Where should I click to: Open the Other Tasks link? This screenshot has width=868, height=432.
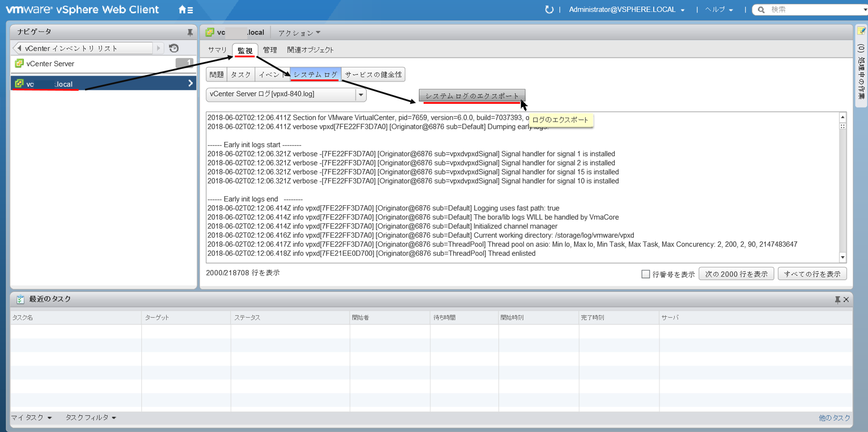[x=834, y=418]
